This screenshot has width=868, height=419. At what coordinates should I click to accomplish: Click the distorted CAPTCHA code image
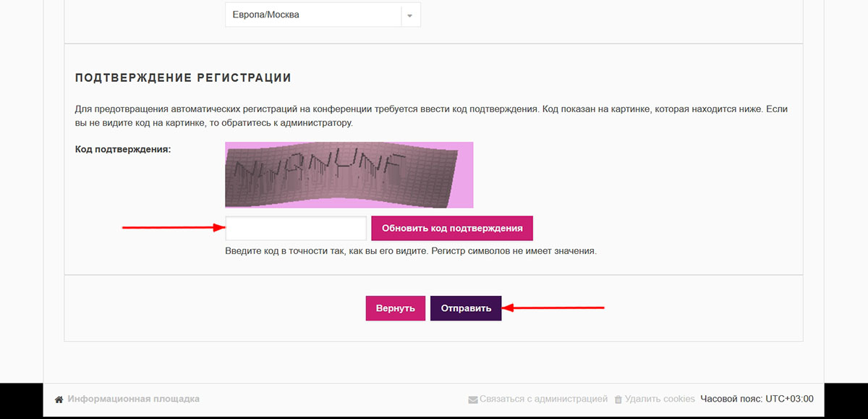tap(349, 174)
